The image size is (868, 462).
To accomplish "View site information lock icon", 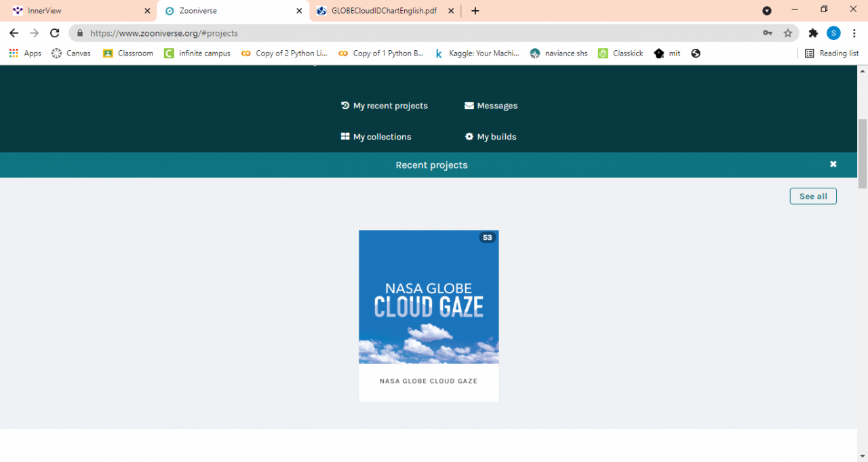I will coord(80,33).
